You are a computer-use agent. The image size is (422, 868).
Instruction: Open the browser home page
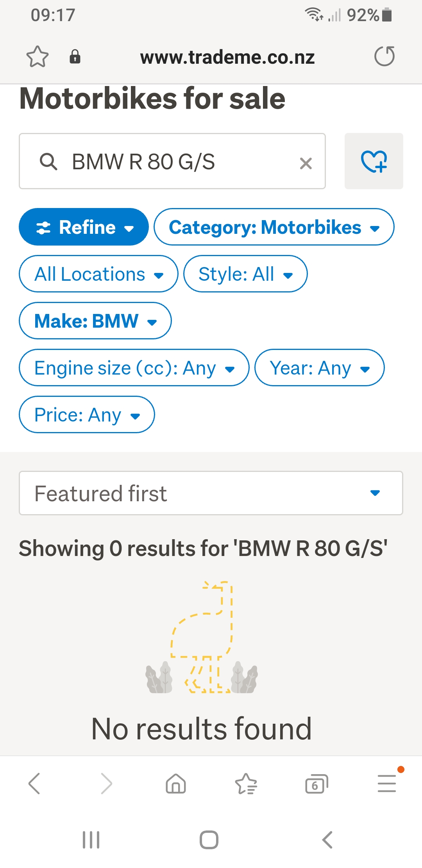(176, 784)
